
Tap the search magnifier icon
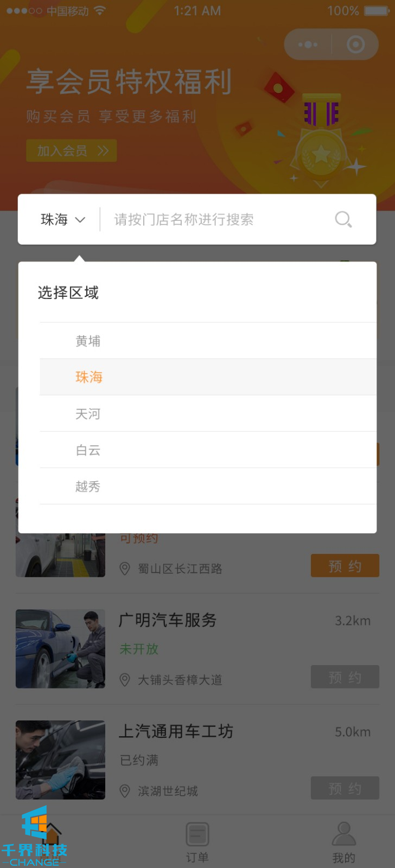click(x=343, y=220)
